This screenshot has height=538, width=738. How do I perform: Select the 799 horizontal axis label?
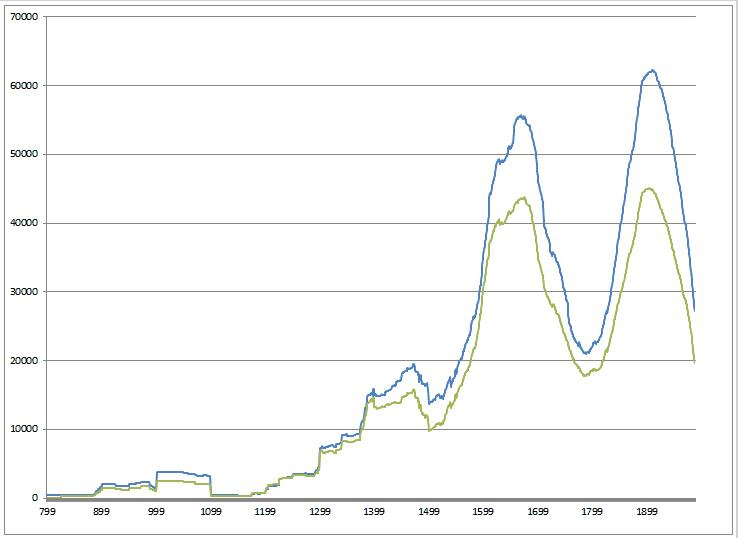tap(46, 511)
